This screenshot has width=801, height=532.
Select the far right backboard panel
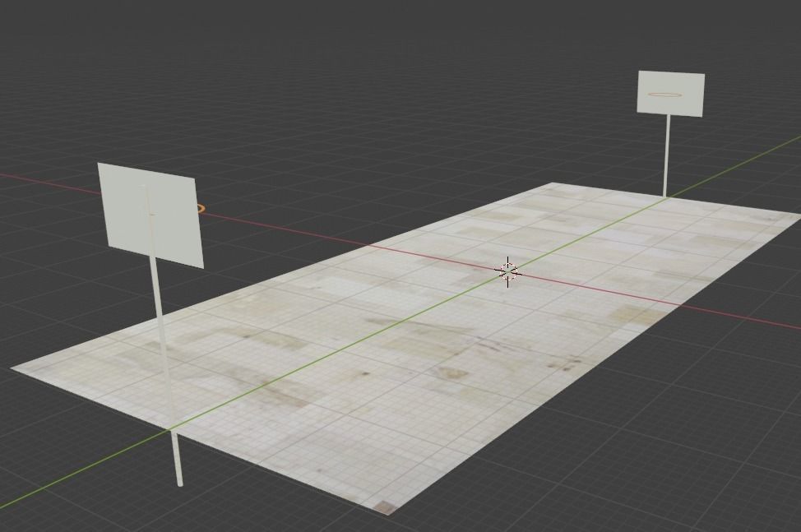point(671,94)
